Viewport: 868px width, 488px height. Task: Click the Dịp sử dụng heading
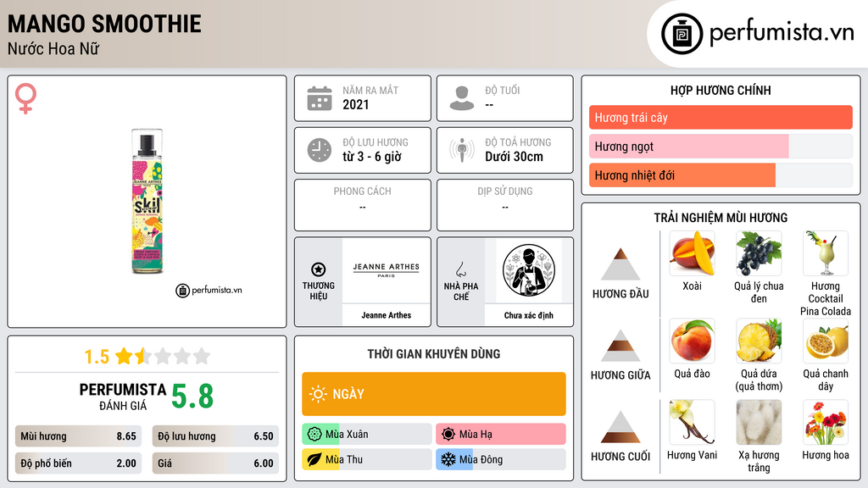point(505,191)
